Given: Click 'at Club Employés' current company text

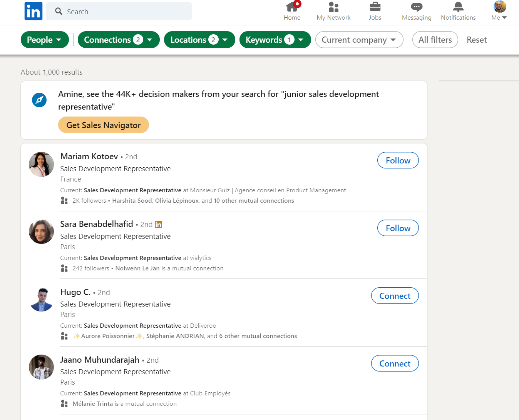Looking at the screenshot, I should (x=207, y=393).
